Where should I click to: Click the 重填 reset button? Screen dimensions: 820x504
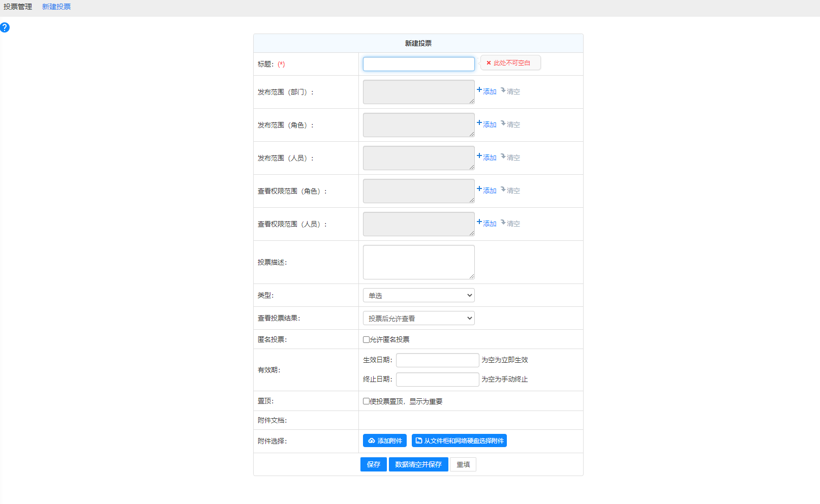pos(463,464)
